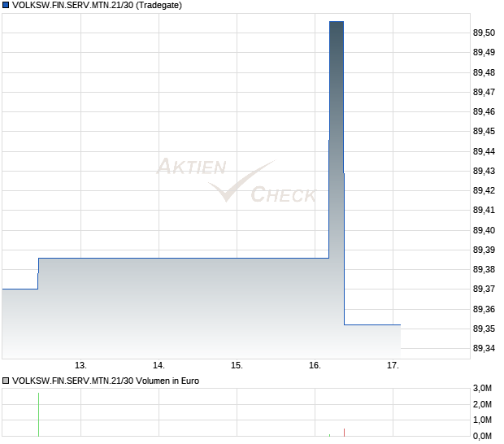Click the 89,35 price axis label
This screenshot has width=504, height=444.
(484, 329)
